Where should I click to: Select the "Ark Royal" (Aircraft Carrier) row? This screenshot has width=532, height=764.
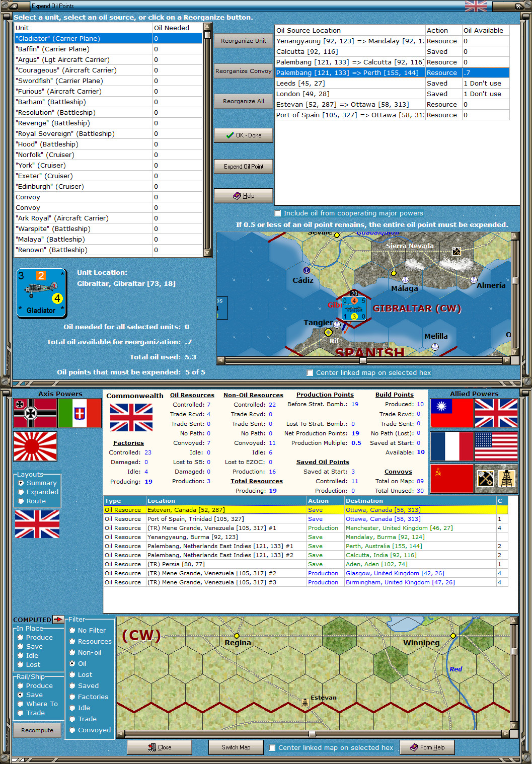pos(108,218)
